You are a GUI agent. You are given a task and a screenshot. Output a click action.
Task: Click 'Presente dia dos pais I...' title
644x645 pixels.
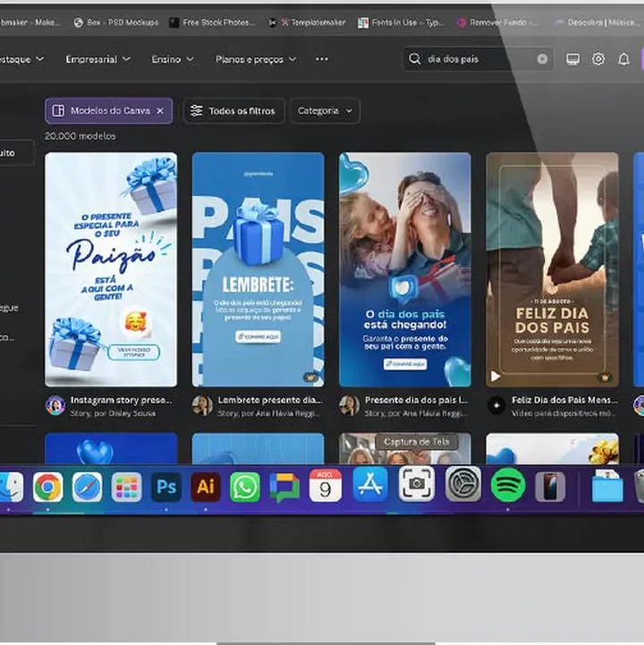pos(417,400)
